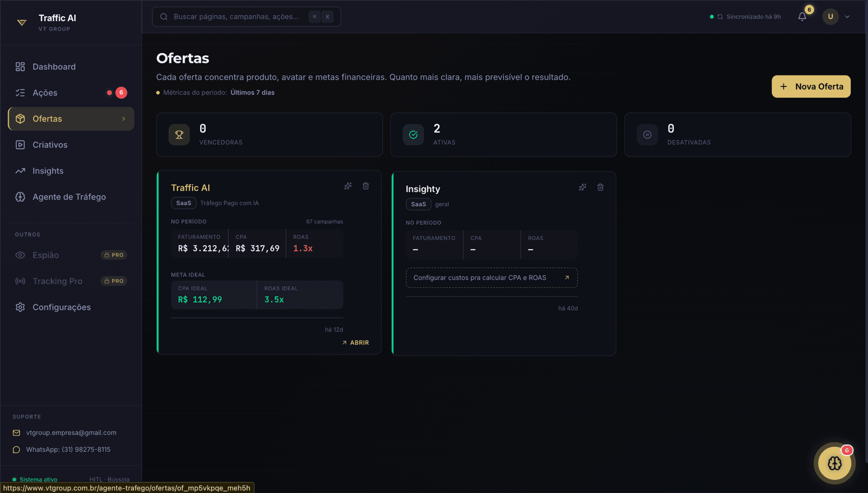The height and width of the screenshot is (493, 868).
Task: Open the floating brain assistant button
Action: [834, 463]
